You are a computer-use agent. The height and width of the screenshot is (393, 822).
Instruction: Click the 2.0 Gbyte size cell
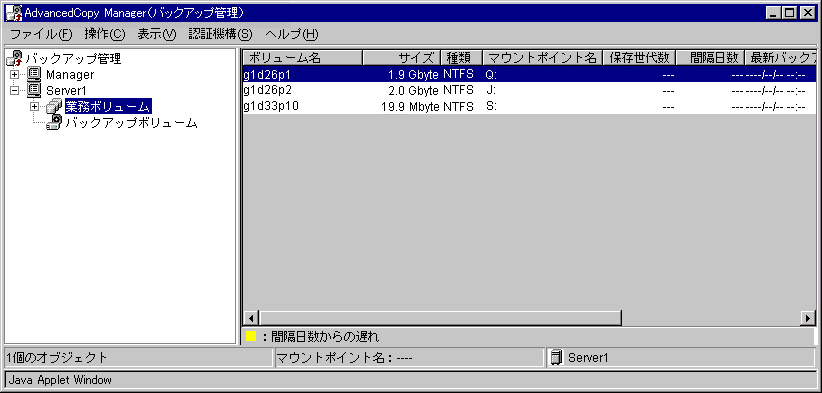413,91
